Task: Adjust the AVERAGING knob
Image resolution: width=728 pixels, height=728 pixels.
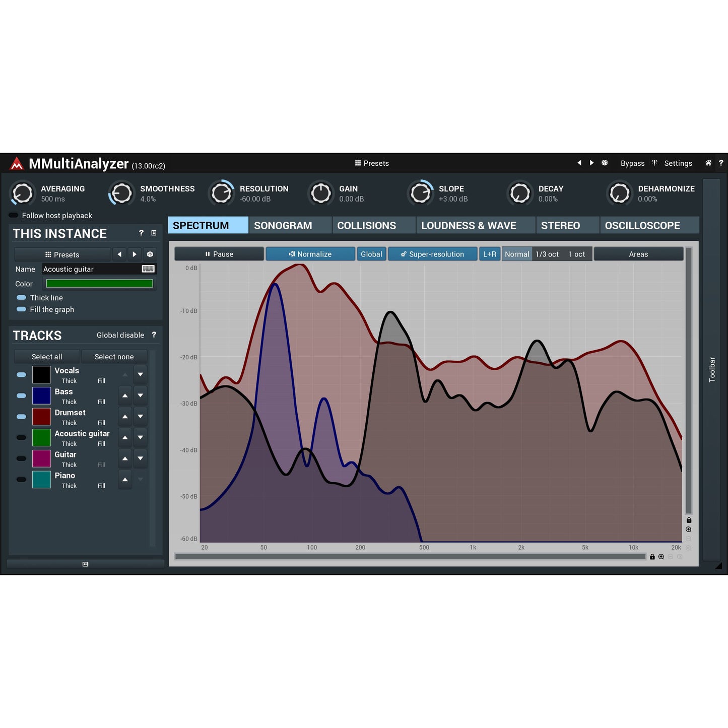Action: (22, 193)
